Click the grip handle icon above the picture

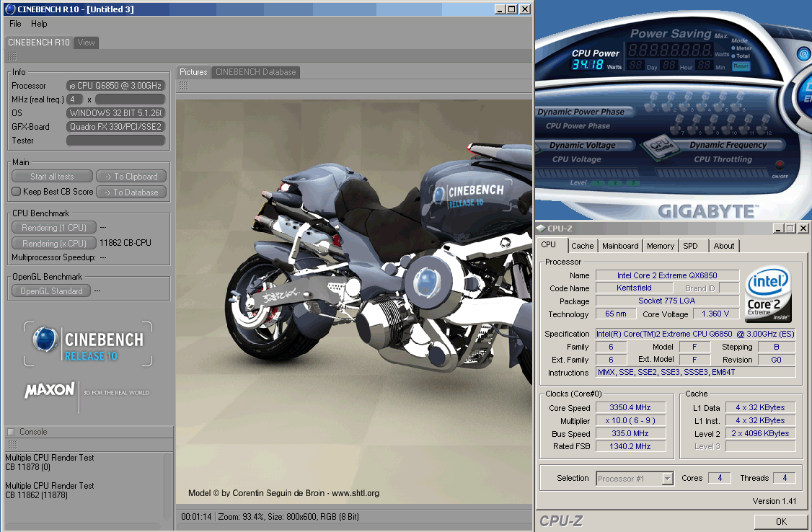click(183, 85)
